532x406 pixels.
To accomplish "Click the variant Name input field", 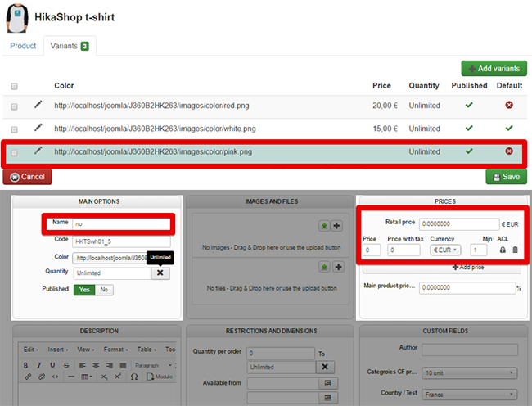I will pyautogui.click(x=121, y=223).
